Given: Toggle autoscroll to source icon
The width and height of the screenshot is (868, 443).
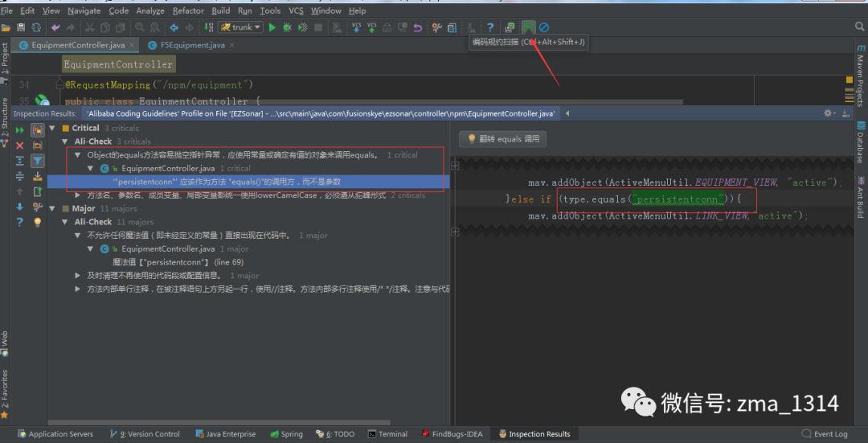Looking at the screenshot, I should tap(38, 176).
